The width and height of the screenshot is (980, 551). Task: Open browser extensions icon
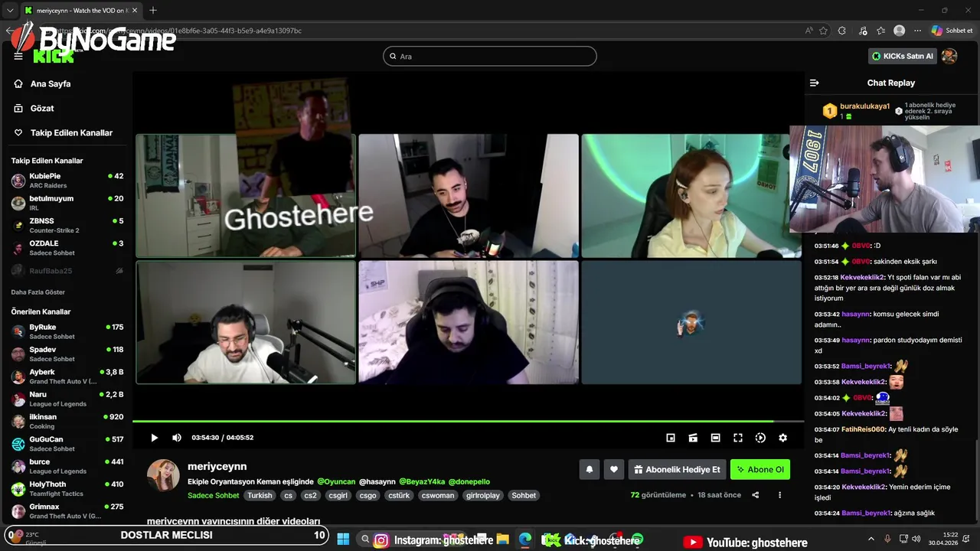tap(842, 31)
